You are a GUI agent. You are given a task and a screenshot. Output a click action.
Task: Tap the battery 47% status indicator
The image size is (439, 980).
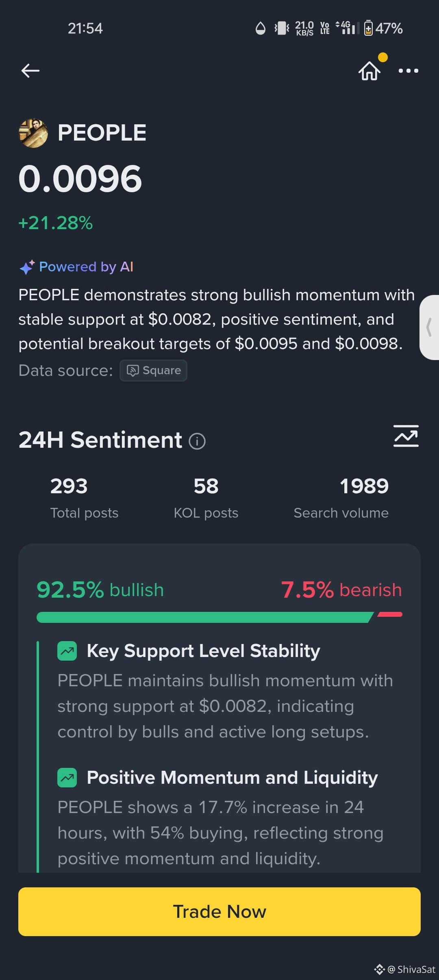tap(383, 28)
